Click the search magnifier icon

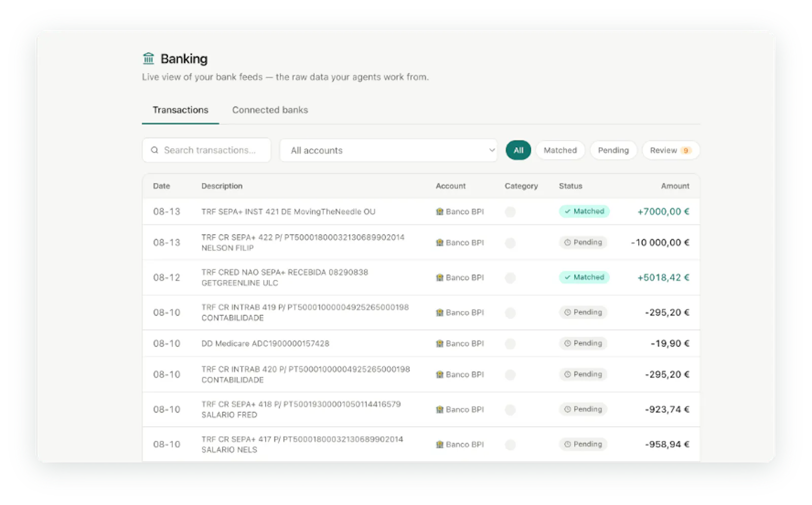[x=154, y=150]
